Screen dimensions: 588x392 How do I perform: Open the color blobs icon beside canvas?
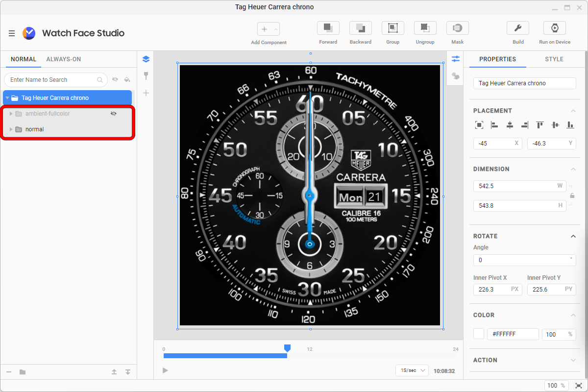[x=456, y=76]
